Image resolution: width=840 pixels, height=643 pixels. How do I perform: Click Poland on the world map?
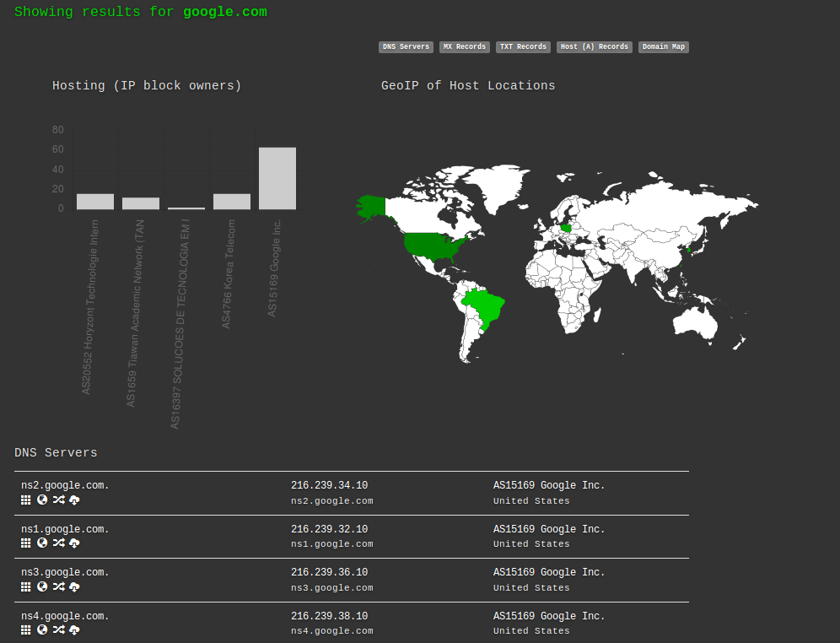566,227
